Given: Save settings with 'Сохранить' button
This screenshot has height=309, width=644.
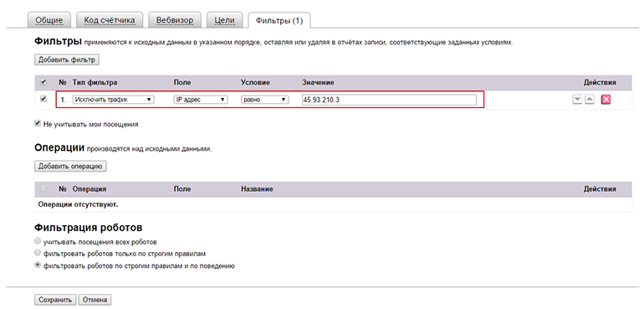Looking at the screenshot, I should pyautogui.click(x=55, y=300).
